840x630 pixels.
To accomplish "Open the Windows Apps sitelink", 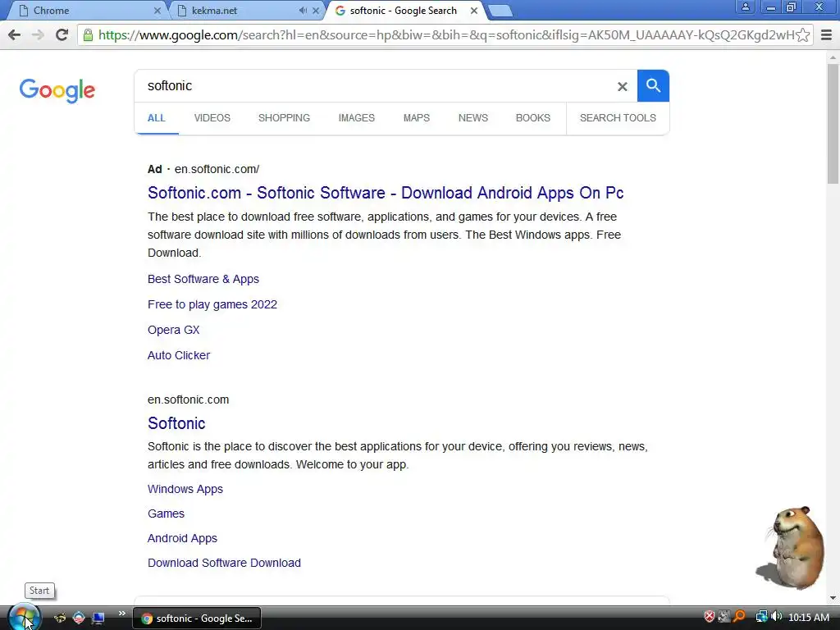I will pos(185,489).
